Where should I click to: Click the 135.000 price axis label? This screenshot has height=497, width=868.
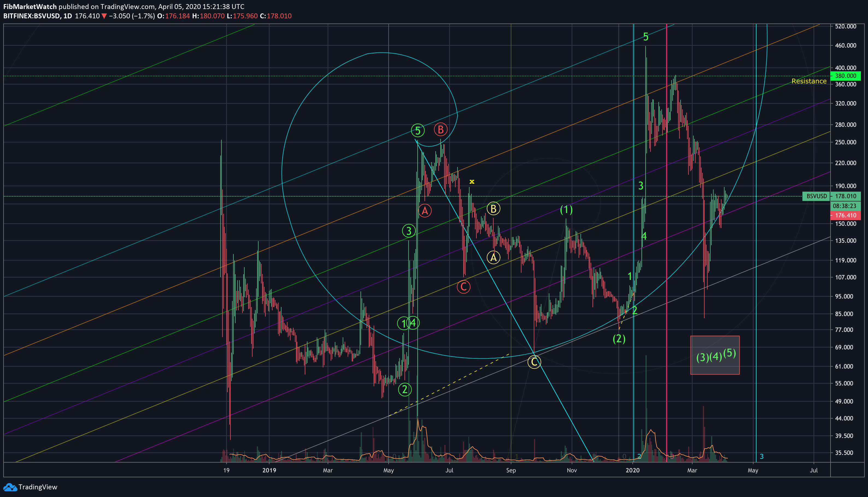[x=846, y=241]
